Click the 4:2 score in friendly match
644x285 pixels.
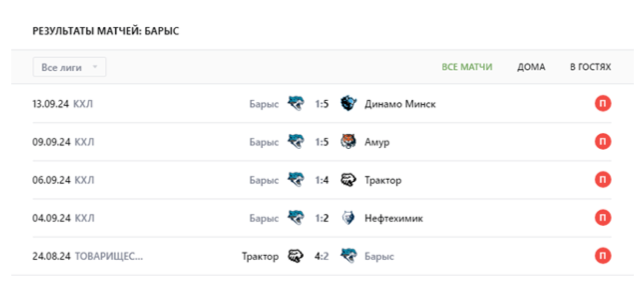(322, 257)
